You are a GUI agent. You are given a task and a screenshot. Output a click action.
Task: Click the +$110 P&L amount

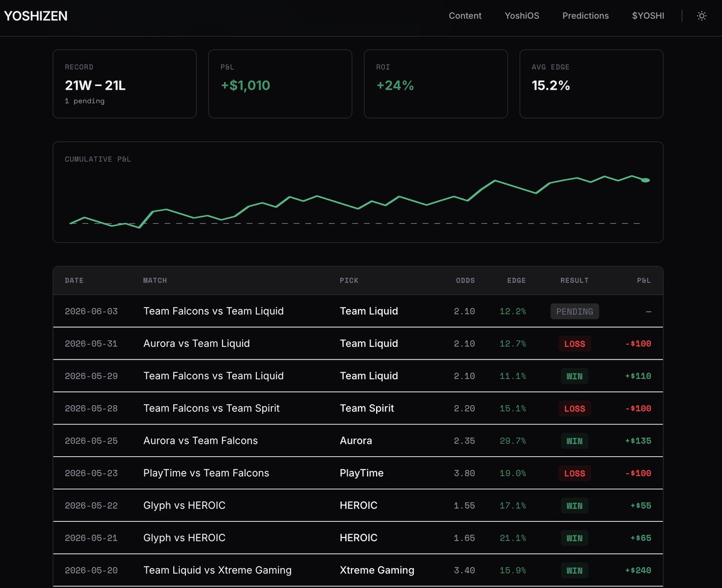click(x=638, y=376)
